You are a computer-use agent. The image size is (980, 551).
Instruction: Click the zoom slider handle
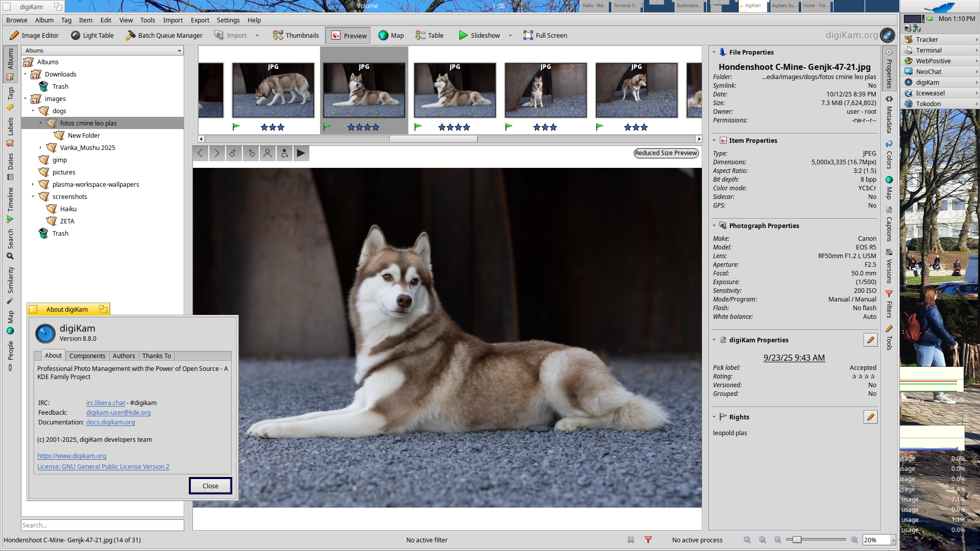click(797, 540)
